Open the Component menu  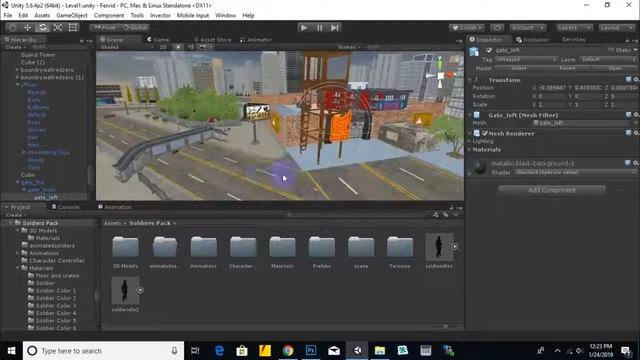109,16
